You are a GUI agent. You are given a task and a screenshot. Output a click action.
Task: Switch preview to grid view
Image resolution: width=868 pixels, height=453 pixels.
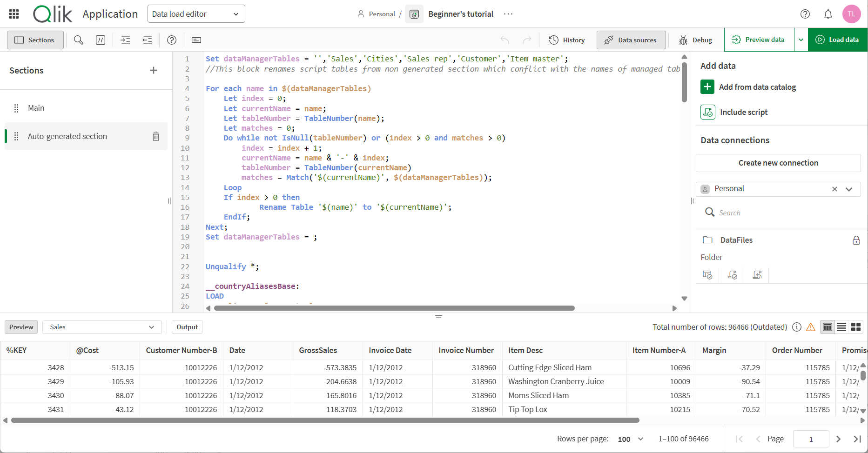pos(856,327)
